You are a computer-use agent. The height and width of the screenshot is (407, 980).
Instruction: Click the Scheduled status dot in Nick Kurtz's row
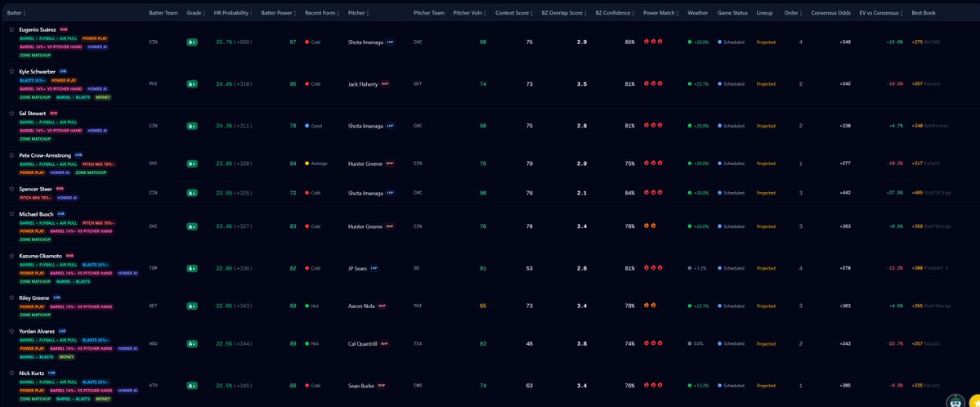(x=719, y=386)
